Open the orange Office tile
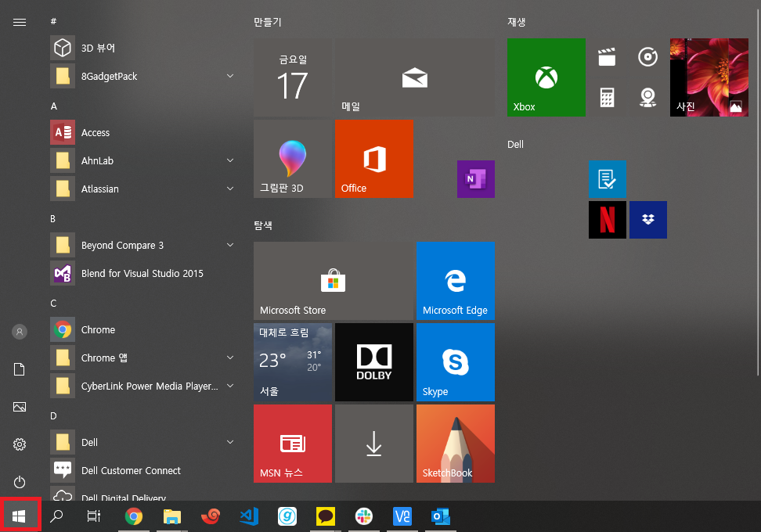The image size is (761, 532). click(374, 159)
